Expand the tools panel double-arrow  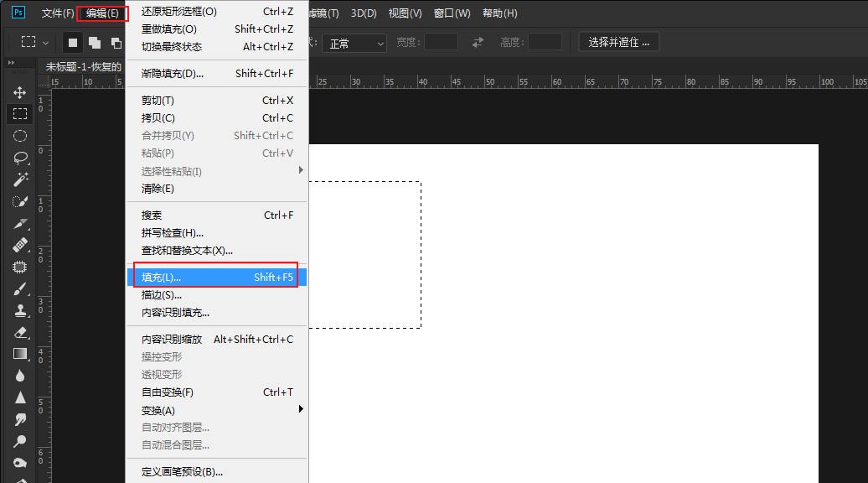[11, 63]
